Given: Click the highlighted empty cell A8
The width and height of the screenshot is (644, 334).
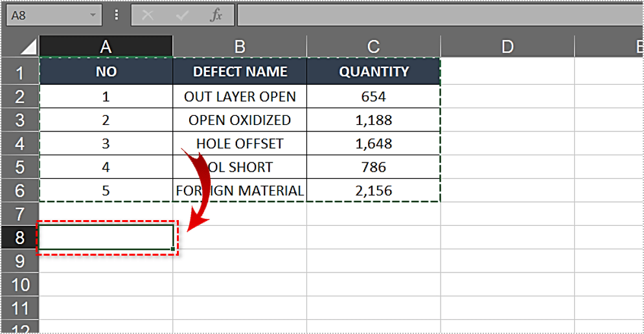Looking at the screenshot, I should (x=106, y=238).
